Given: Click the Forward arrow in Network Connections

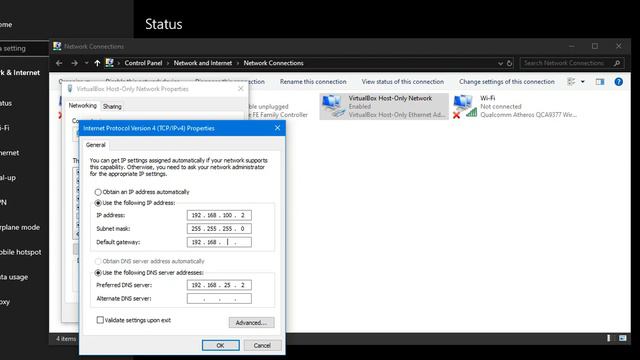Looking at the screenshot, I should point(74,63).
